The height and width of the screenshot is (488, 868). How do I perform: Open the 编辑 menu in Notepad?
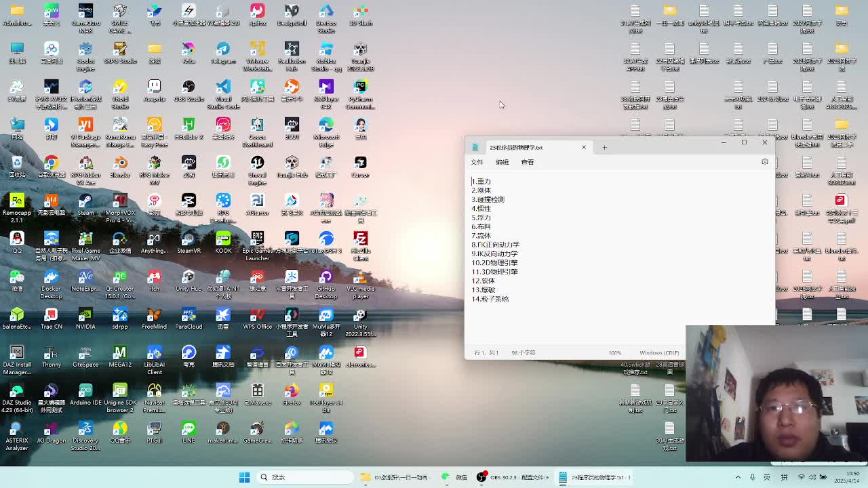[x=502, y=162]
